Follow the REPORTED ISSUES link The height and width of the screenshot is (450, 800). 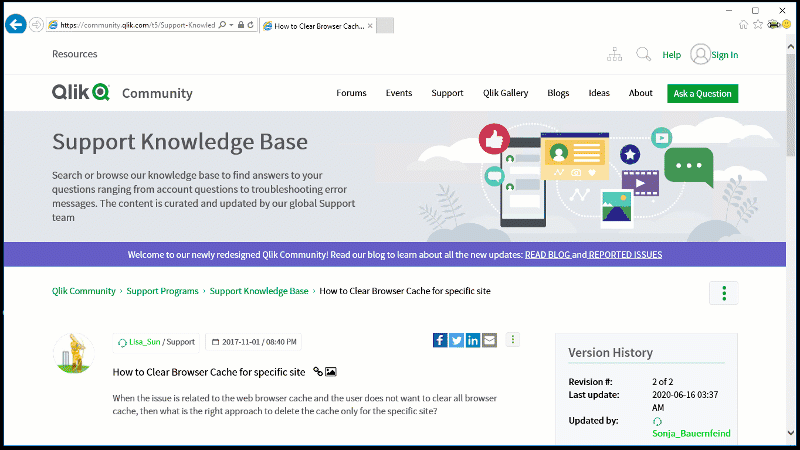(x=625, y=255)
